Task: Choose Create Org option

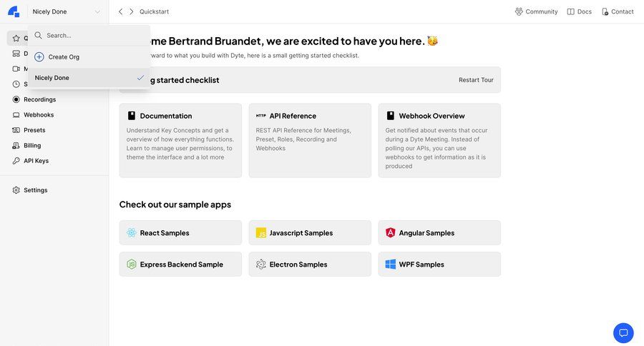Action: 89,56
